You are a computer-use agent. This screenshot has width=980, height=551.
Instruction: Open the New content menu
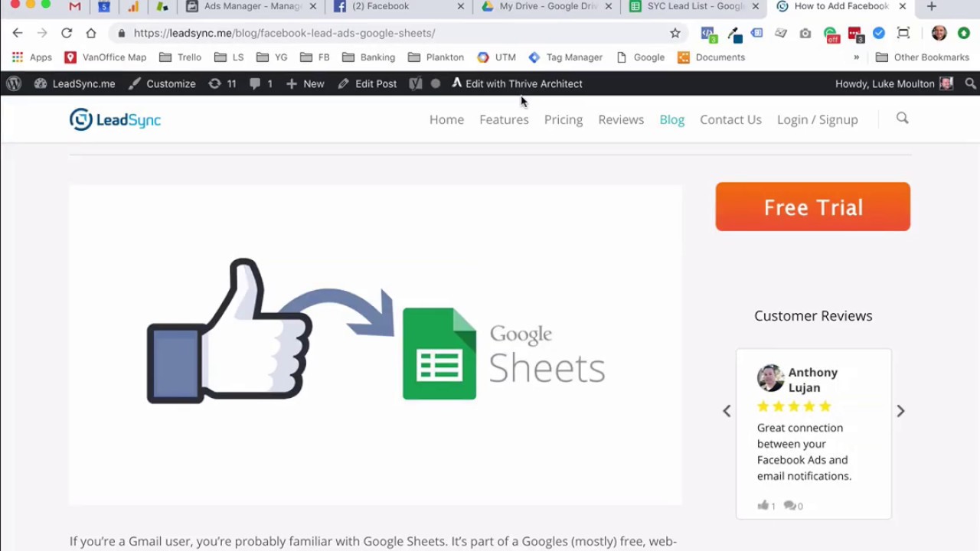(x=305, y=83)
